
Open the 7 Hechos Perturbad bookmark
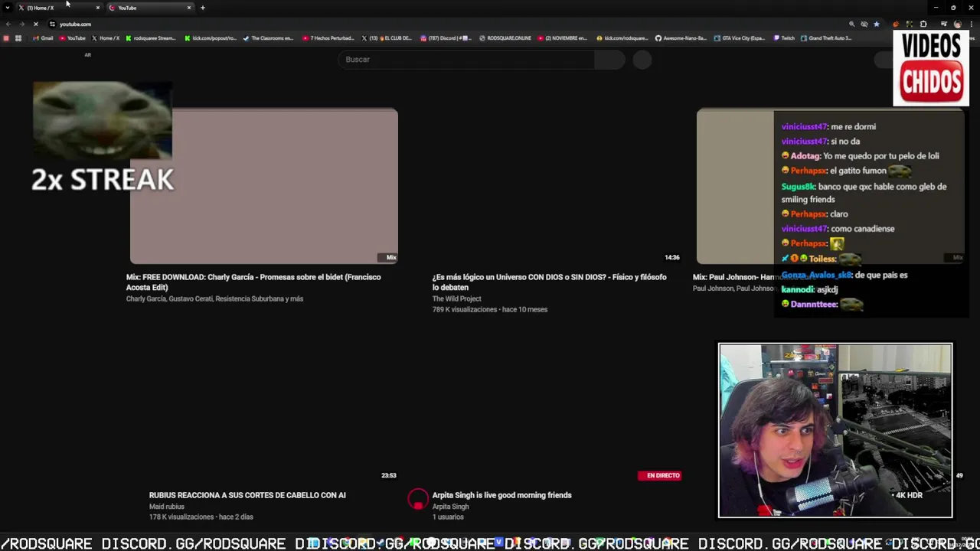pos(328,38)
